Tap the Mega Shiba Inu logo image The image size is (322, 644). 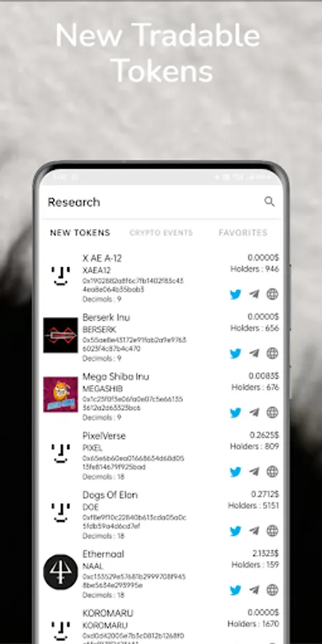tap(61, 394)
